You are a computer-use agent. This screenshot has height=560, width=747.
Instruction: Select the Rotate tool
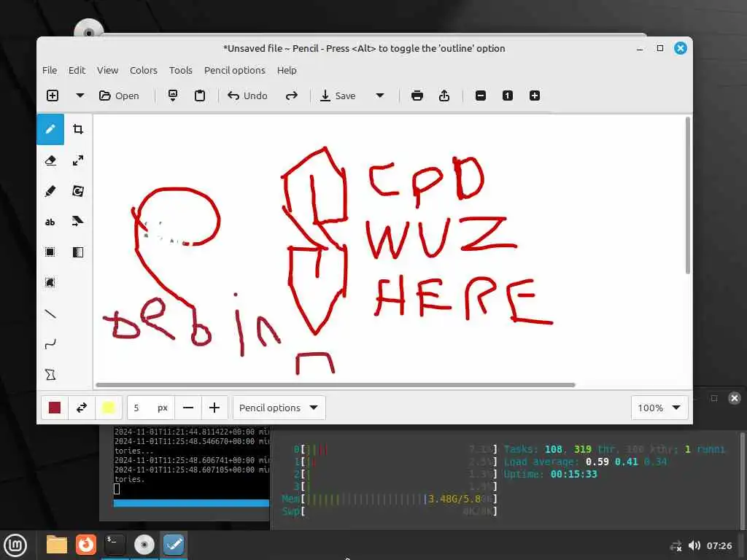[77, 191]
